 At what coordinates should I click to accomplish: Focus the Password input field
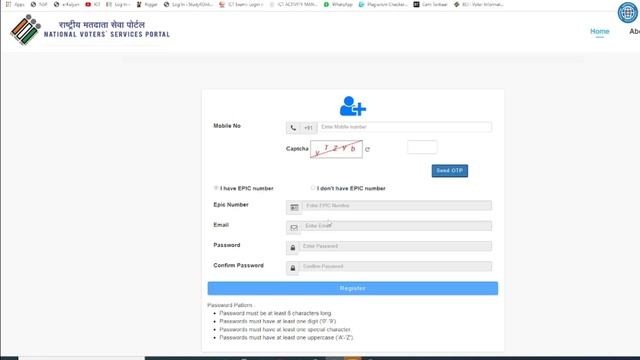[396, 246]
